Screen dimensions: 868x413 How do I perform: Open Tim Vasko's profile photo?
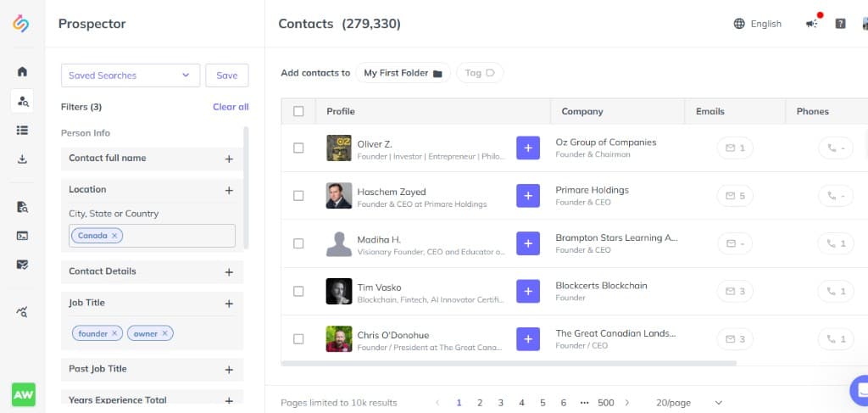tap(339, 291)
